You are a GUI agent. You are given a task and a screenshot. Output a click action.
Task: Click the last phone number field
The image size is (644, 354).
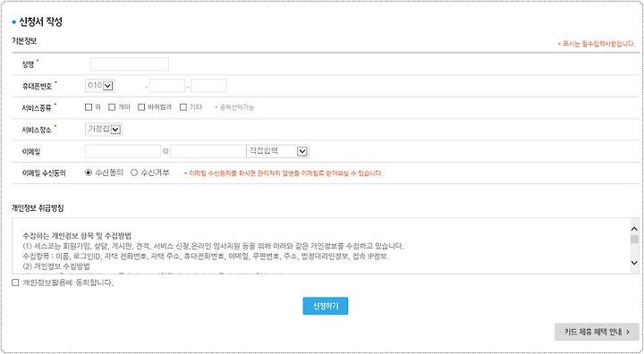pos(208,86)
